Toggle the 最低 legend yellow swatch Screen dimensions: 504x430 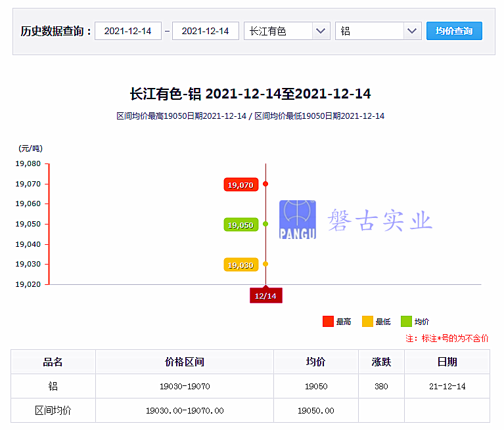[367, 322]
